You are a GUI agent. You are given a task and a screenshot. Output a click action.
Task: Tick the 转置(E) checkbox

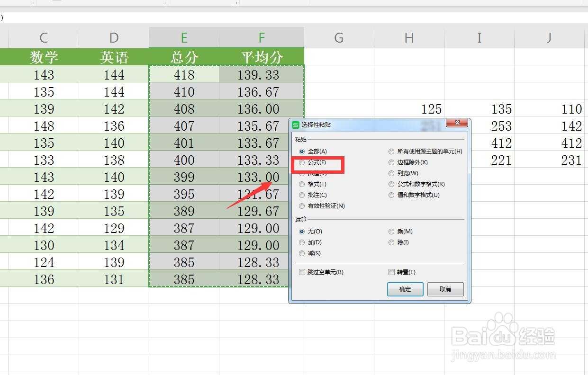click(x=402, y=272)
